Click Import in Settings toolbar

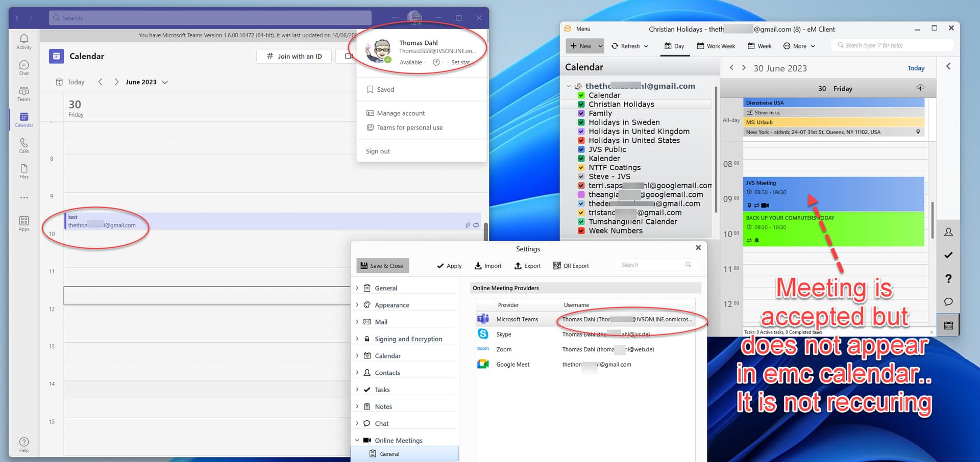pos(488,266)
